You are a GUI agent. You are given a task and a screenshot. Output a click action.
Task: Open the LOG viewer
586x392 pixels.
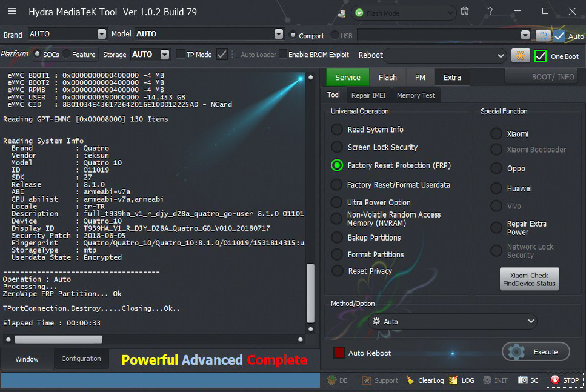tap(462, 380)
